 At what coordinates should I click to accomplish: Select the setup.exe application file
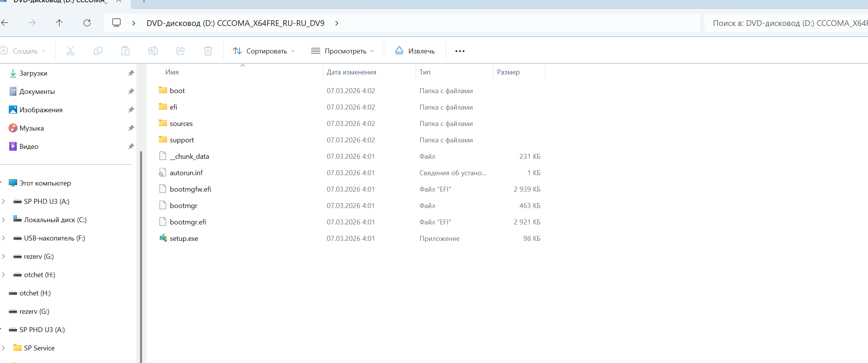click(x=184, y=239)
